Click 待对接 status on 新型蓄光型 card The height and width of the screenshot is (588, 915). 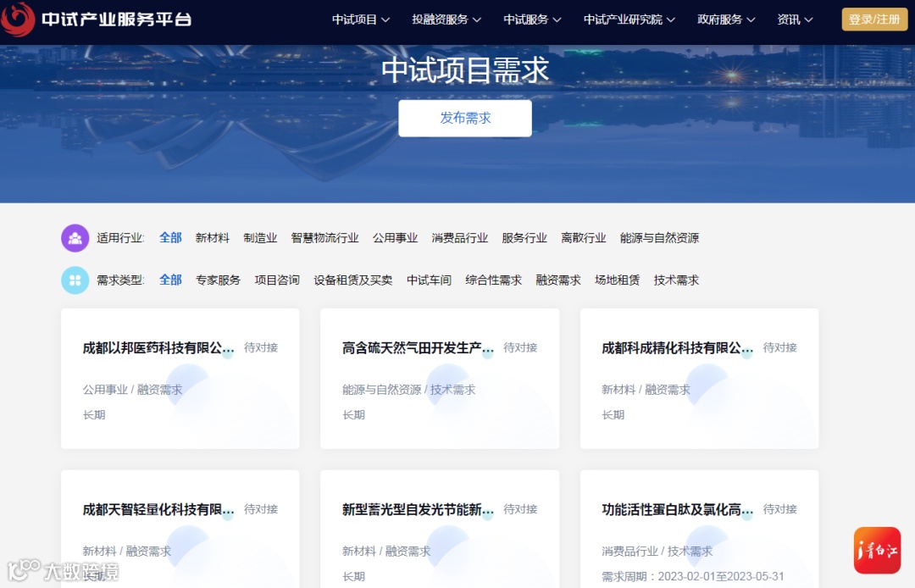(520, 509)
